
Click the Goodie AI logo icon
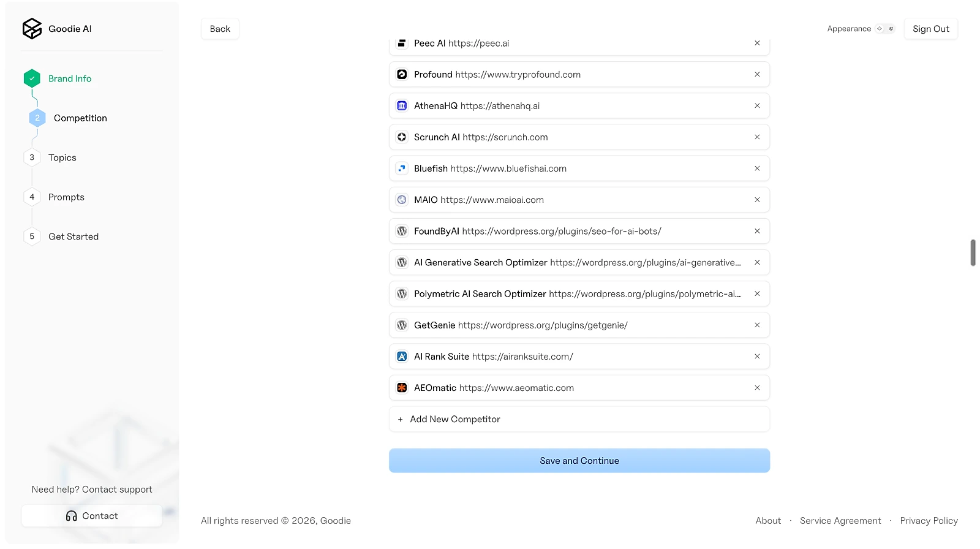[32, 29]
